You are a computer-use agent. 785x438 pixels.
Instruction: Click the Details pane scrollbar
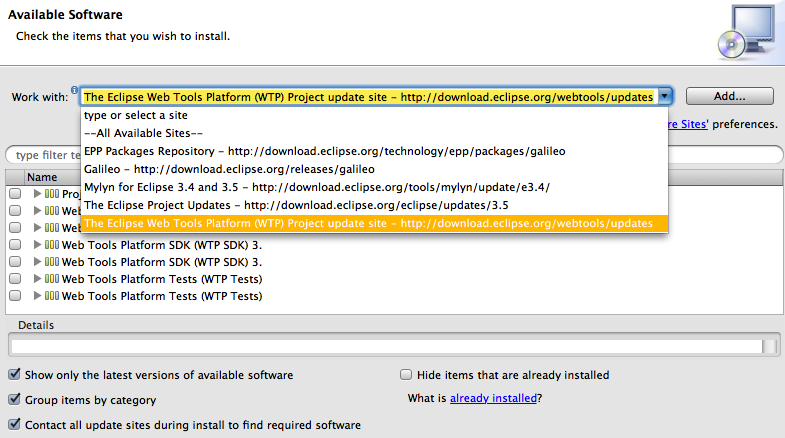(x=769, y=346)
